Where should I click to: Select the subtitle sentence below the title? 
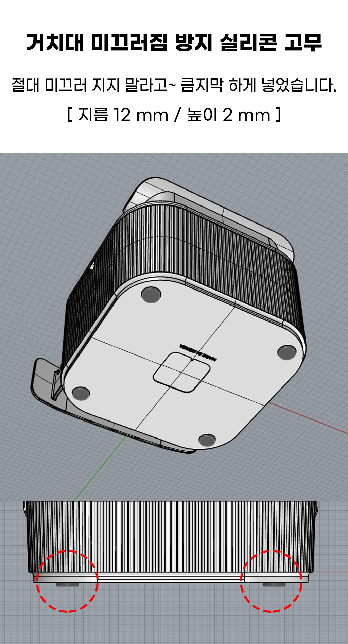(x=174, y=85)
